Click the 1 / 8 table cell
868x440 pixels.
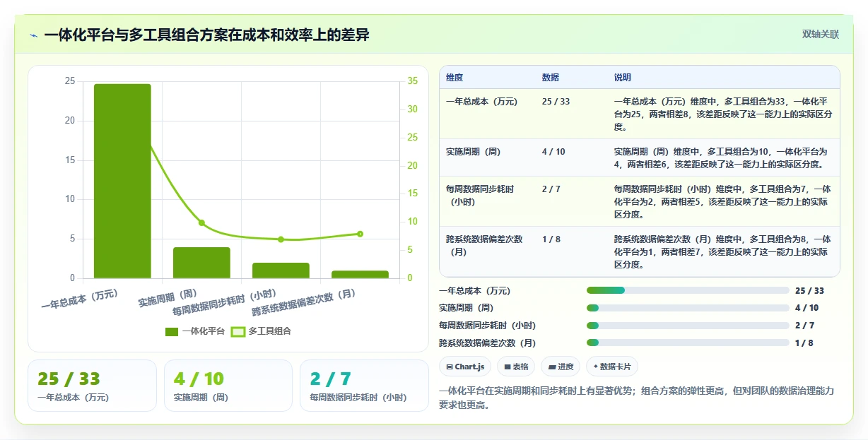(551, 239)
